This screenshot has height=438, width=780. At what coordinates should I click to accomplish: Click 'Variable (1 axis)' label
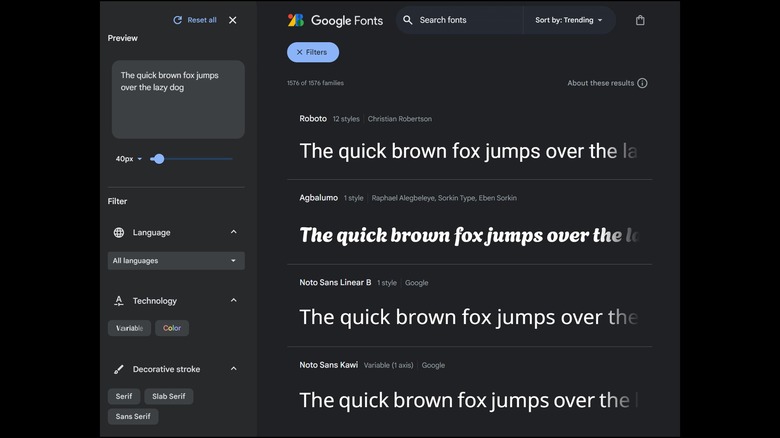[x=388, y=365]
